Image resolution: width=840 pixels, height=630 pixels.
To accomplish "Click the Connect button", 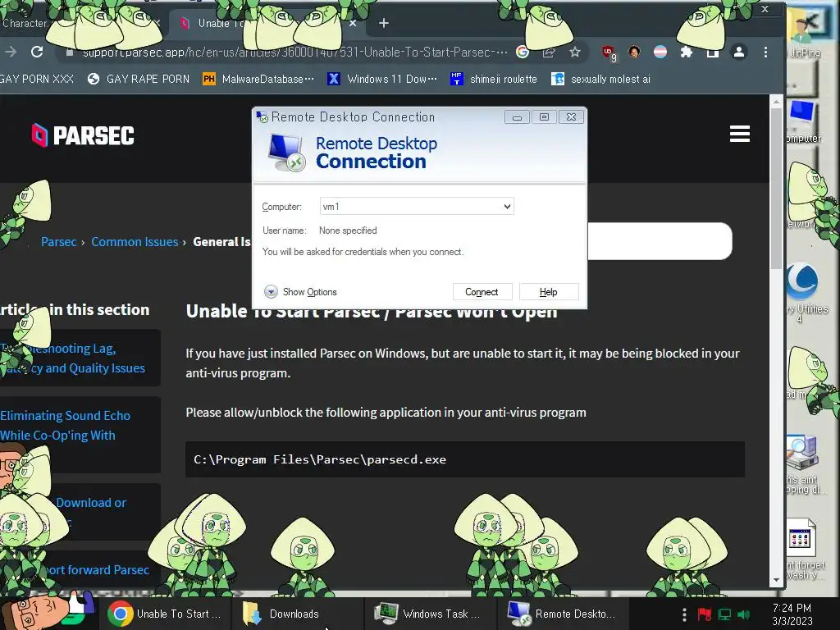I will (x=482, y=292).
